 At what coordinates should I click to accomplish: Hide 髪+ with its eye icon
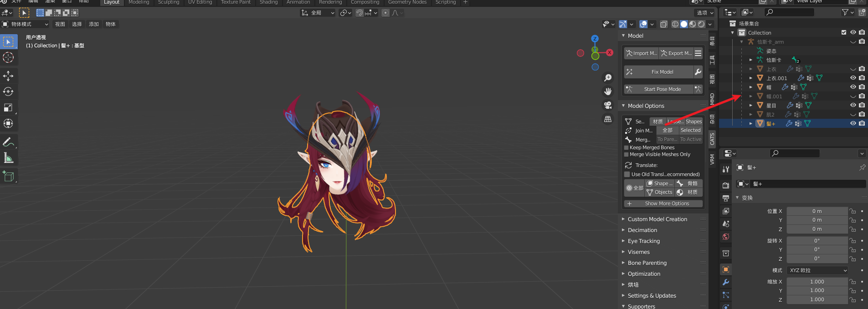pyautogui.click(x=853, y=123)
